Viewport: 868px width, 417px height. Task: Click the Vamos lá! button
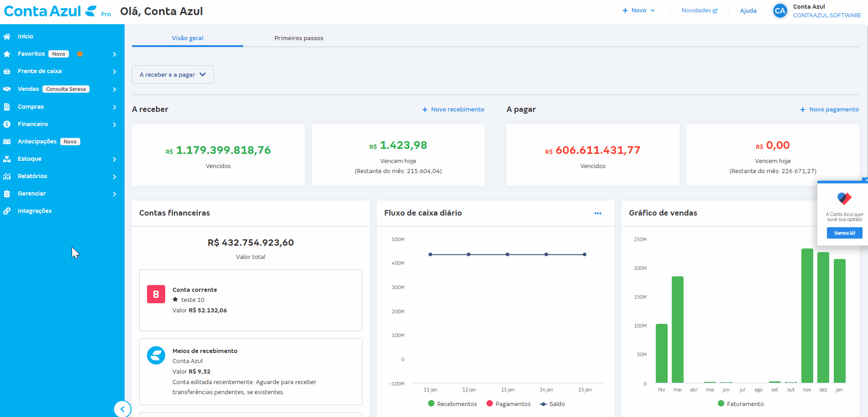(x=844, y=233)
